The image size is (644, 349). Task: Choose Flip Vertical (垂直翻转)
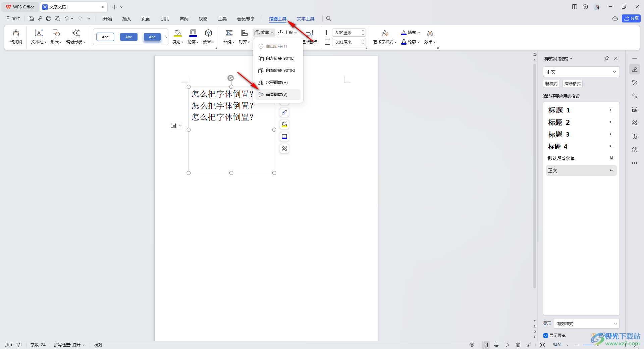point(278,95)
